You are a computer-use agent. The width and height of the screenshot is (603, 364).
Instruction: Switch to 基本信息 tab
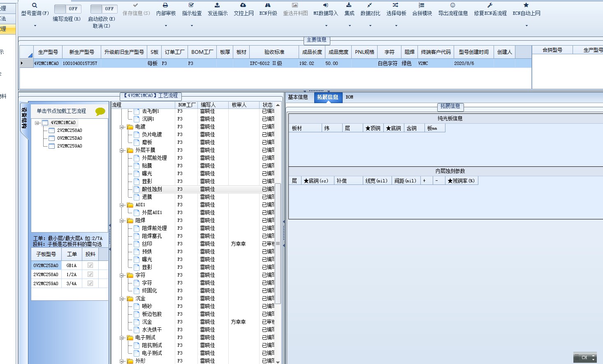click(298, 97)
